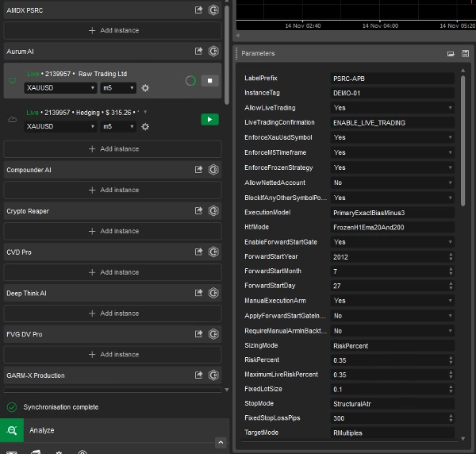Click the Analyze magnifier icon
Screen dimensions: 476x454
pyautogui.click(x=12, y=430)
